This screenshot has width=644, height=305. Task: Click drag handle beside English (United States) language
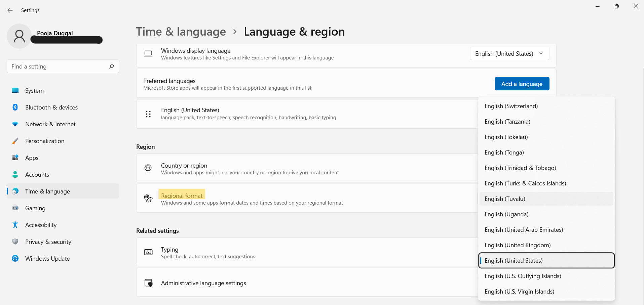pyautogui.click(x=148, y=114)
